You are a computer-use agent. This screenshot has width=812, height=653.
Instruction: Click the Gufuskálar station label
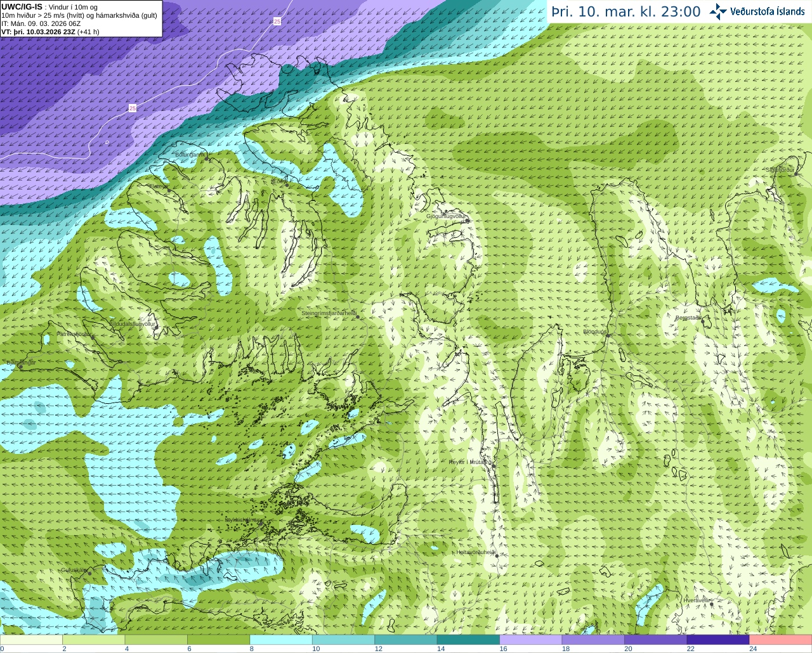click(74, 570)
